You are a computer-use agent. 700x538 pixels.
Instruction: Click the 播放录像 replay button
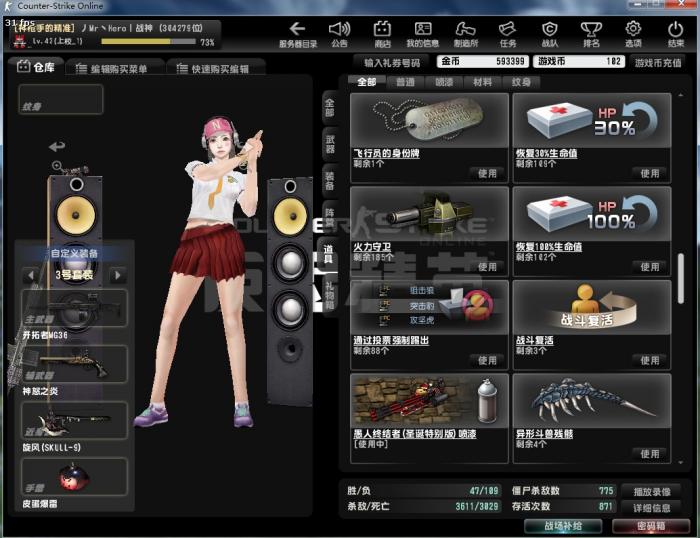[652, 492]
